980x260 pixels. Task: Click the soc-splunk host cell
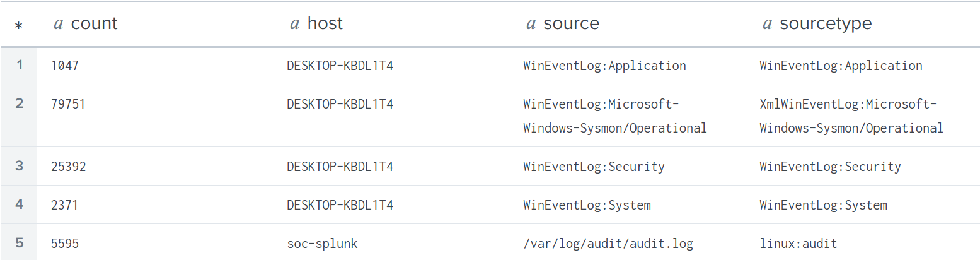[x=322, y=244]
